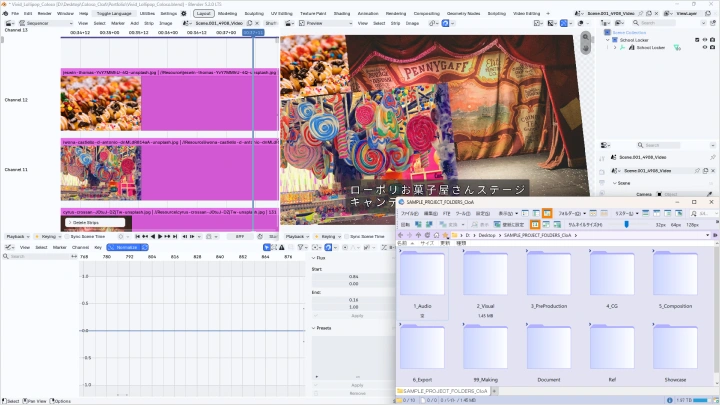This screenshot has height=405, width=720.
Task: Click Desktop in the path breadcrumb
Action: coord(487,235)
